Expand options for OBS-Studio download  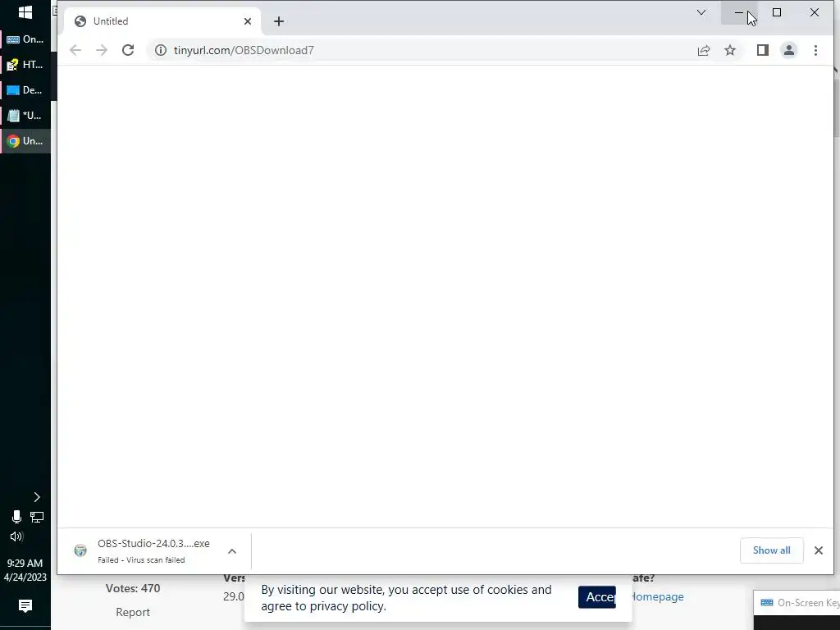(x=232, y=550)
